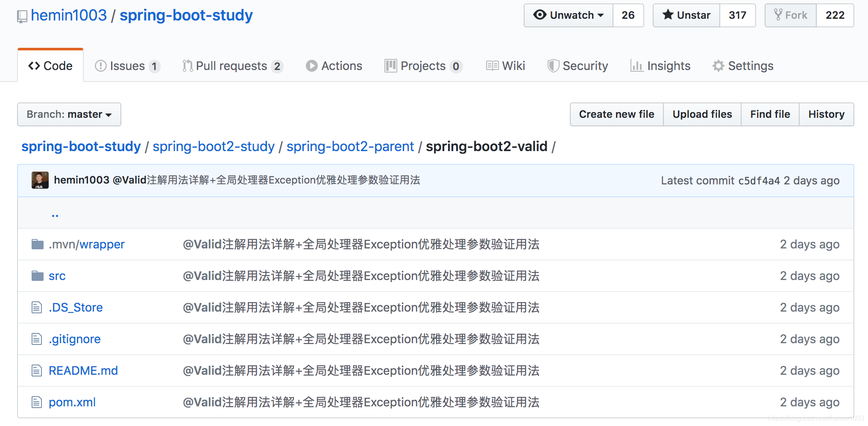This screenshot has height=426, width=868.
Task: Open the Security tab
Action: pos(578,66)
